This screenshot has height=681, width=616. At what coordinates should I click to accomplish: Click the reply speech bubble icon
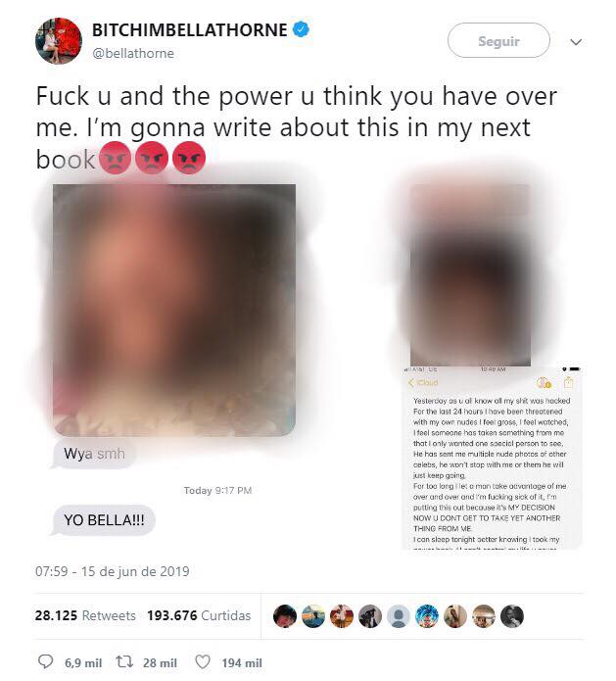click(46, 661)
